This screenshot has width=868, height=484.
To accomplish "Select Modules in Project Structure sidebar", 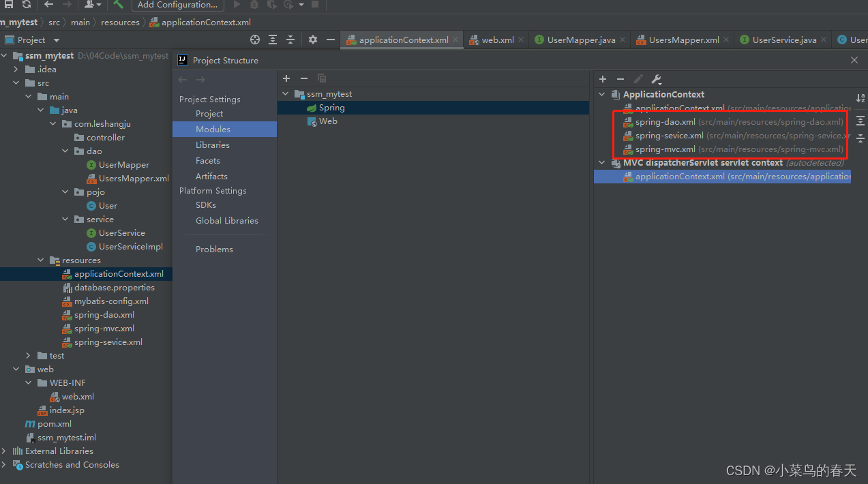I will tap(224, 129).
